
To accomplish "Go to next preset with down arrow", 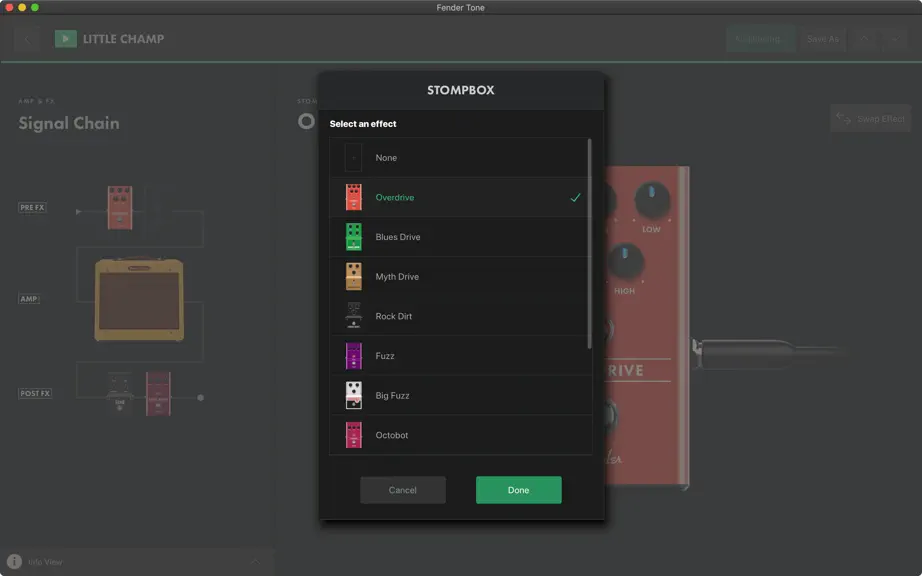I will (x=894, y=39).
